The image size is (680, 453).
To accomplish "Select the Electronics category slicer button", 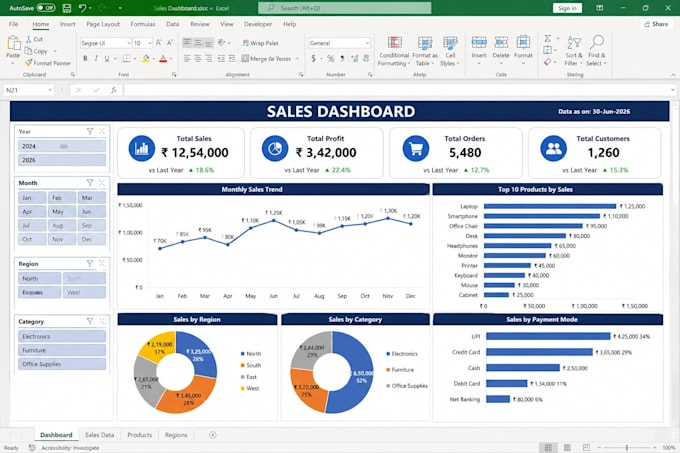I will (x=62, y=336).
